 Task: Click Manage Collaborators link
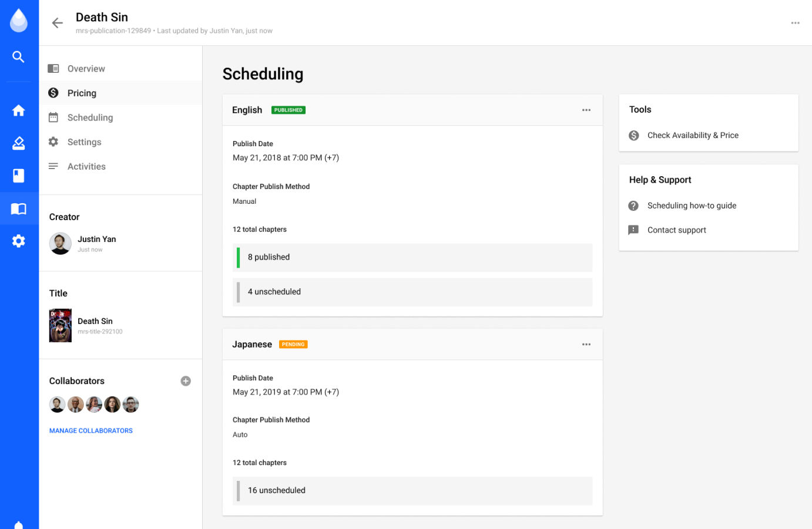91,431
